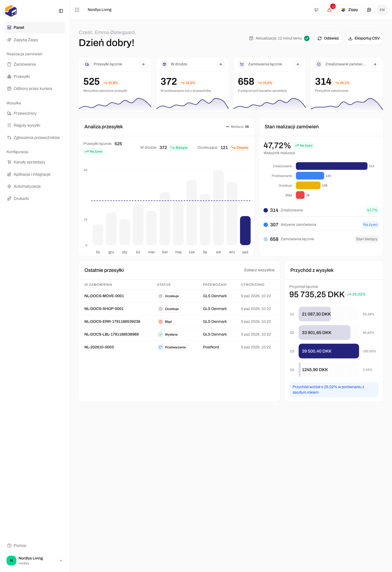
Task: Click Eksportuj CSV button
Action: coord(364,38)
